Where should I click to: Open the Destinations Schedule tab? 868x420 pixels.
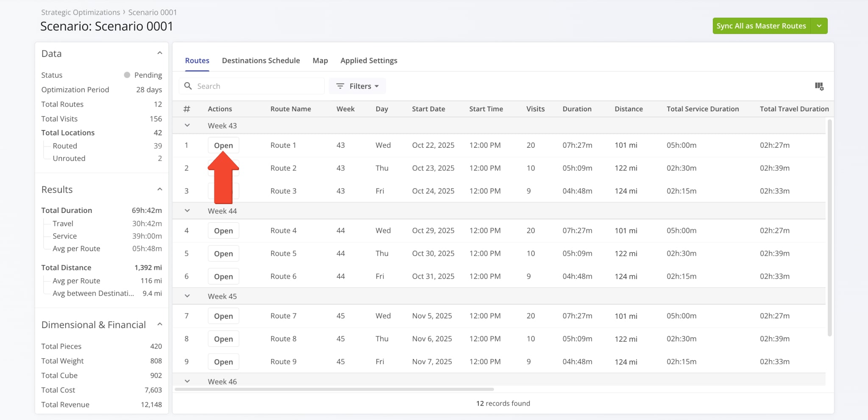[x=261, y=60]
